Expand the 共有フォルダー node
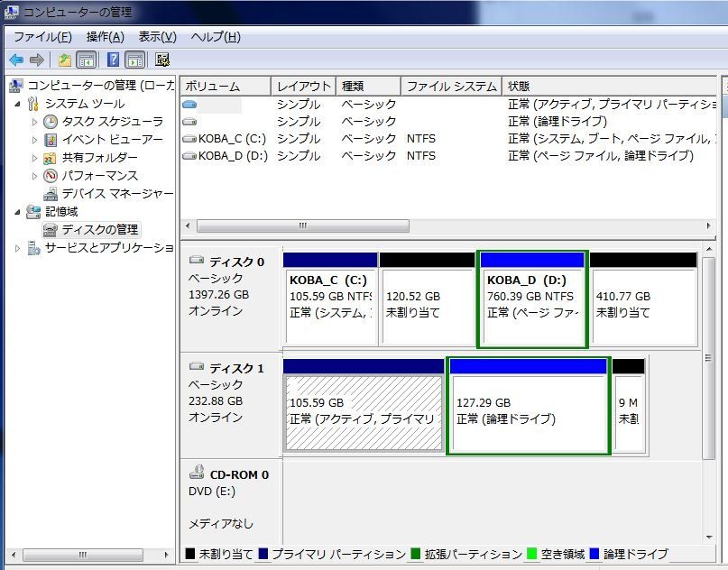This screenshot has height=570, width=728. pyautogui.click(x=34, y=158)
